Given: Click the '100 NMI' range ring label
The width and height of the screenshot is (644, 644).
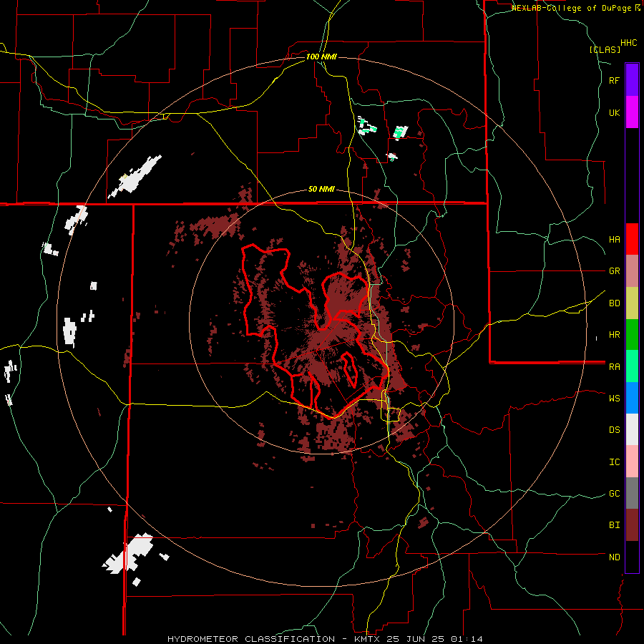Looking at the screenshot, I should [321, 57].
